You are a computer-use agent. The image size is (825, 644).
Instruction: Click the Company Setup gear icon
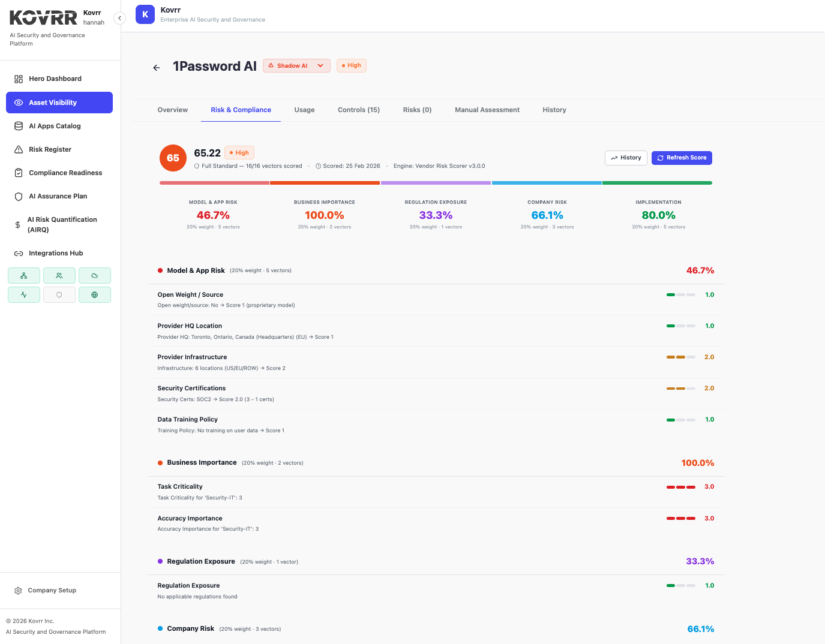click(18, 591)
